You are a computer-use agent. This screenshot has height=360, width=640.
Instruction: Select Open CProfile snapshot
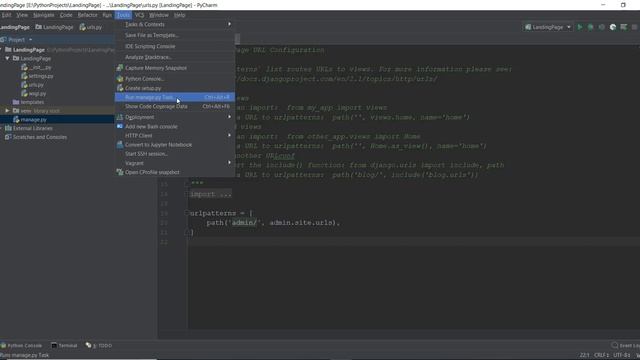tap(175, 172)
